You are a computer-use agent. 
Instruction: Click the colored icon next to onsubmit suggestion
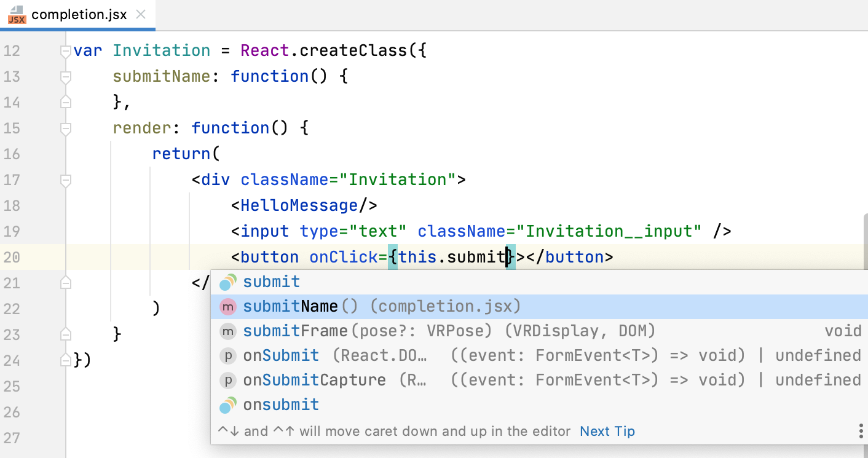(228, 405)
